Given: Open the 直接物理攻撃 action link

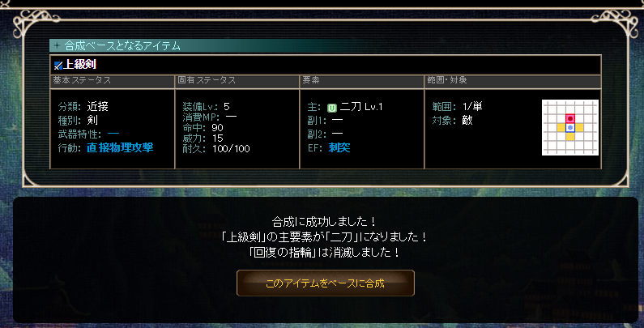Looking at the screenshot, I should tap(120, 148).
